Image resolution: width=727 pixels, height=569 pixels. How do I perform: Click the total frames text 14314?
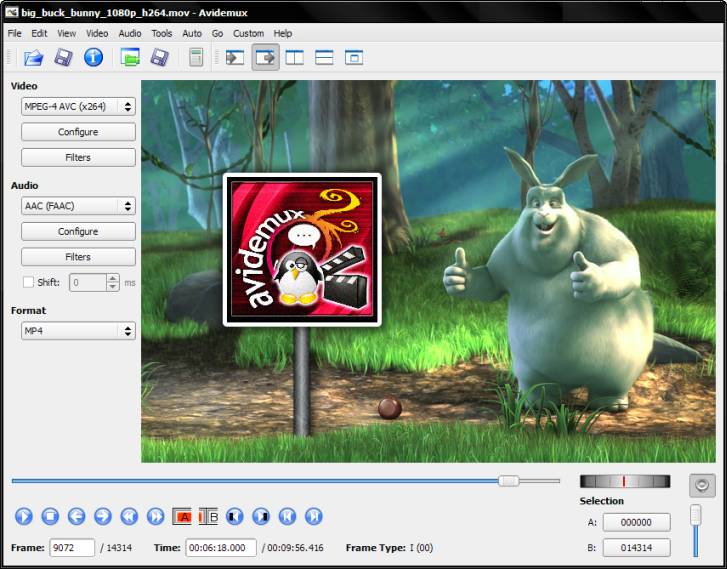tap(119, 548)
